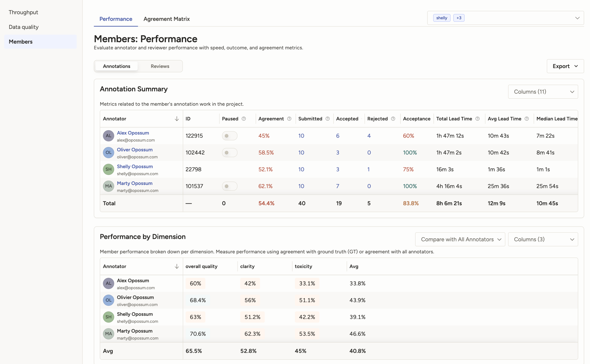The height and width of the screenshot is (364, 590).
Task: Open Members in the sidebar
Action: (40, 42)
